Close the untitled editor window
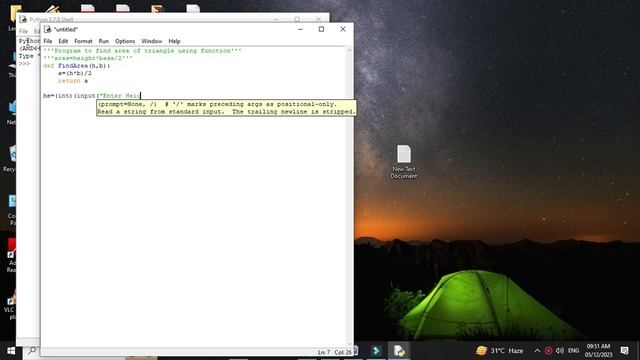The image size is (640, 360). coord(343,29)
